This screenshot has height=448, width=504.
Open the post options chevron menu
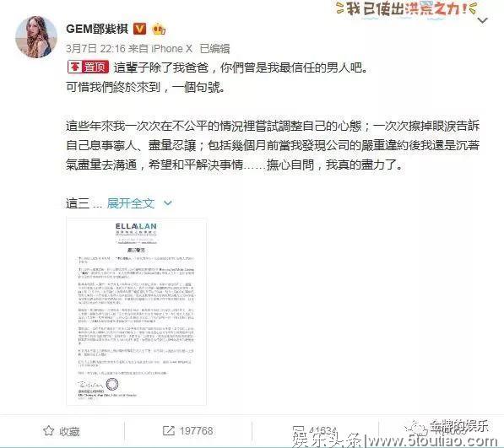483,21
